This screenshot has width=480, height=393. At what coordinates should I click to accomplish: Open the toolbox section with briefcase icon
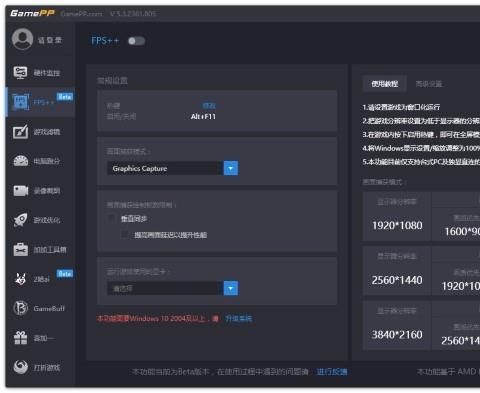tap(40, 249)
